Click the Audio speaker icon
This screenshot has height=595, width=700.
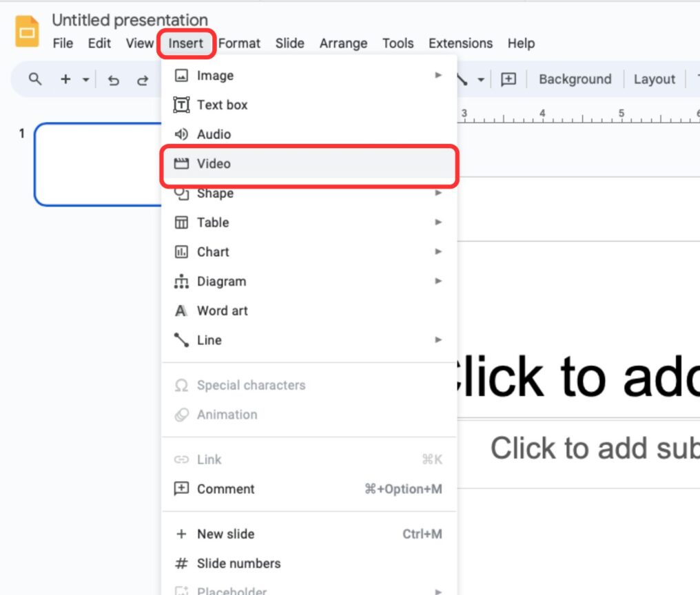coord(181,134)
